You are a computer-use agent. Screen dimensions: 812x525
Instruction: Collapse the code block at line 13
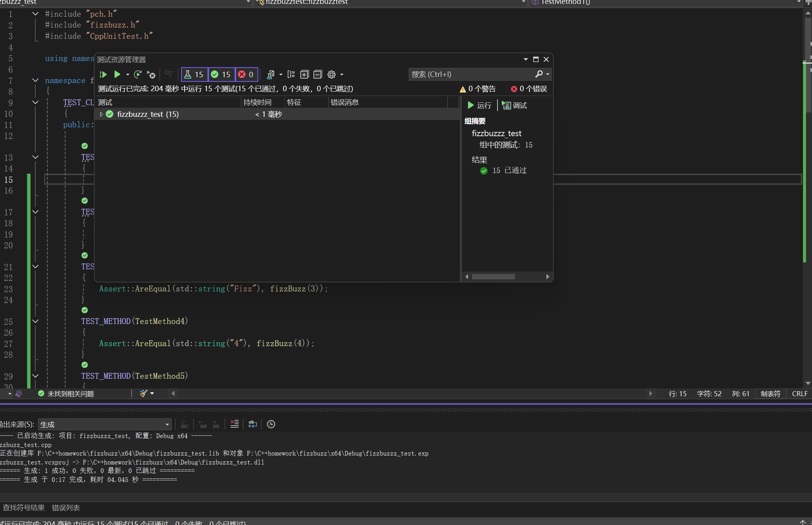pos(35,157)
